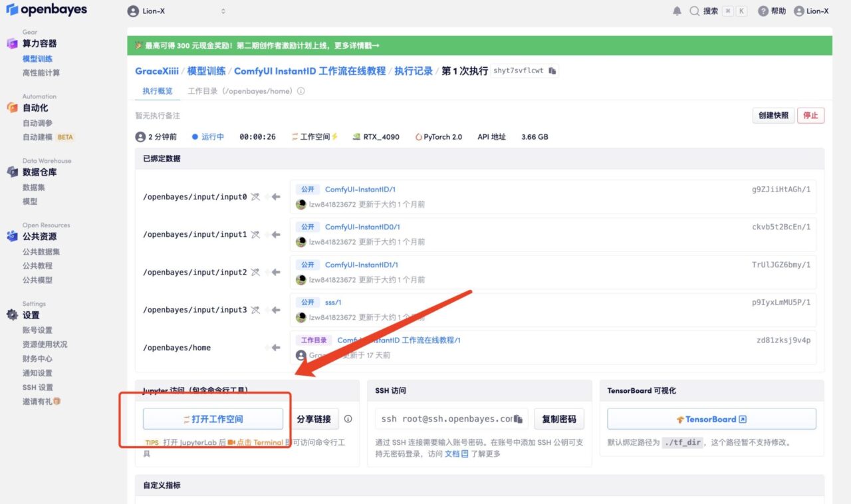The image size is (851, 504).
Task: Copy the execution ID shyt7svflcwt
Action: (552, 70)
